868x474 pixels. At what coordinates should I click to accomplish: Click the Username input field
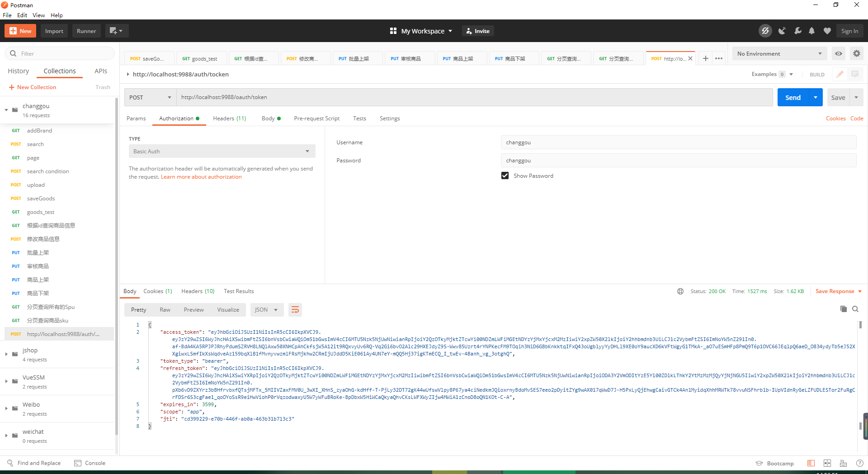[678, 142]
